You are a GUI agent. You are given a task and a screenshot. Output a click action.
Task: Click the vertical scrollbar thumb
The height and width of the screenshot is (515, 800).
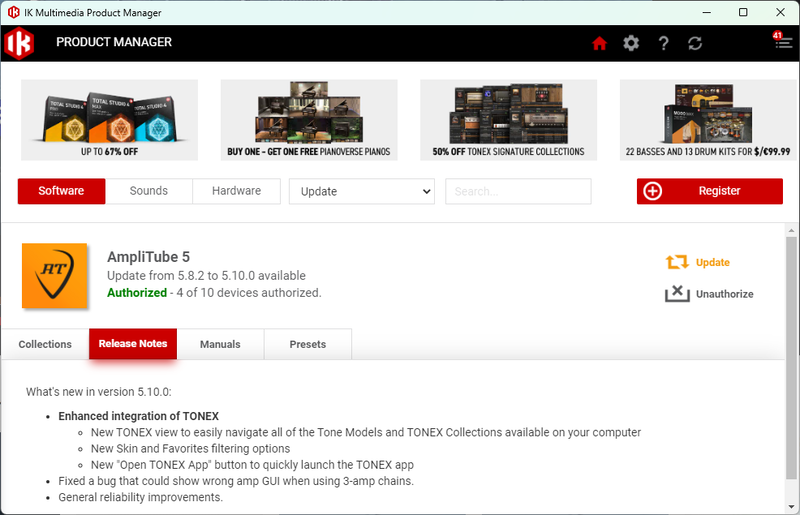[791, 358]
